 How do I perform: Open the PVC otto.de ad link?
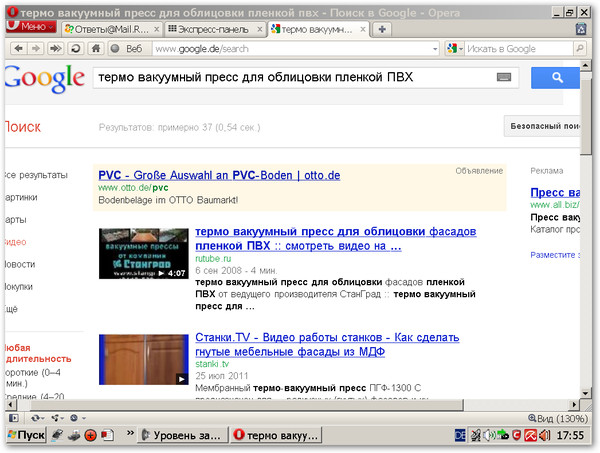[x=219, y=175]
